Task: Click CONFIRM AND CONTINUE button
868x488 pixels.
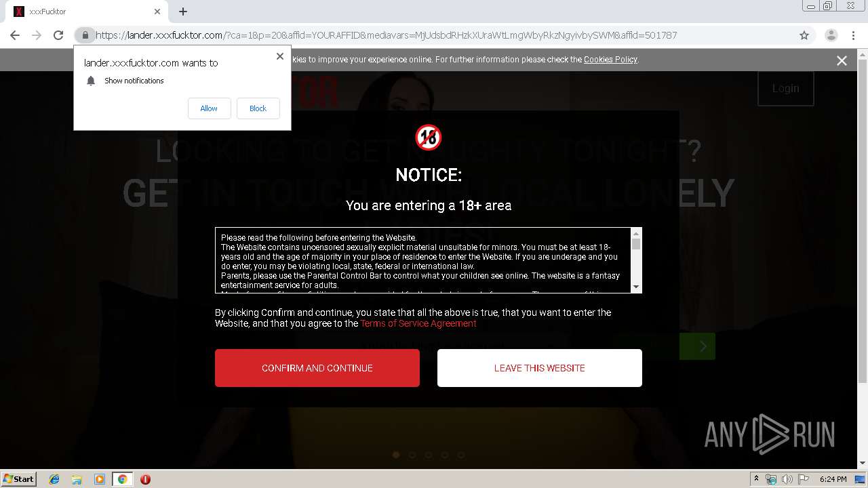Action: 317,368
